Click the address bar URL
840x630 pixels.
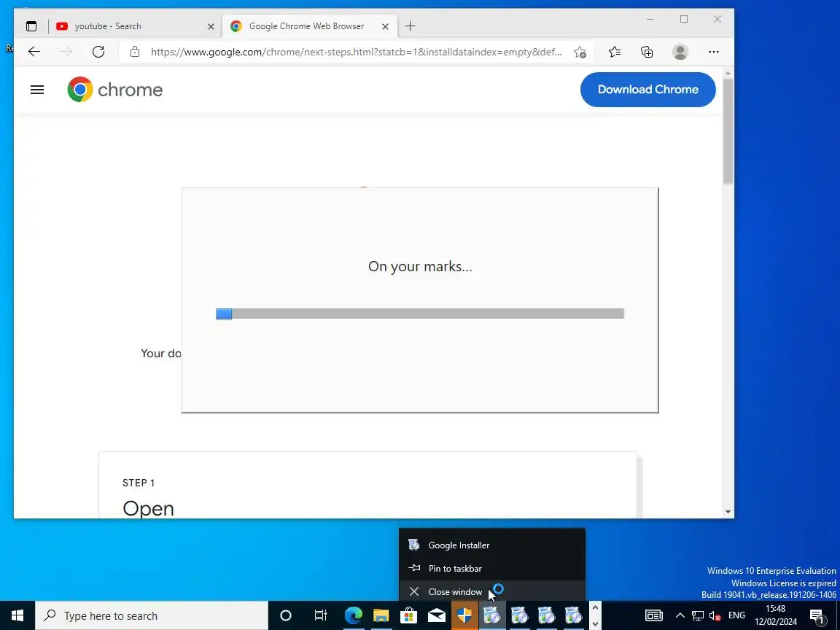click(x=357, y=52)
